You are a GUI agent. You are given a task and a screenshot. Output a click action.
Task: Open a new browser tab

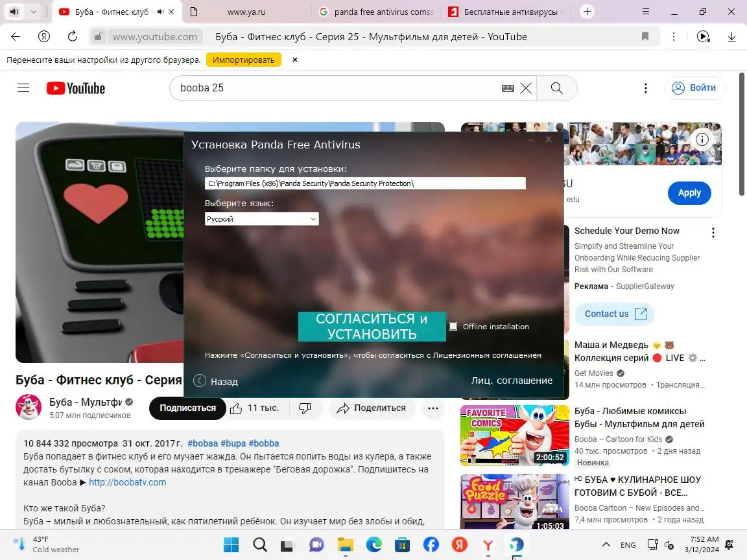coord(587,12)
